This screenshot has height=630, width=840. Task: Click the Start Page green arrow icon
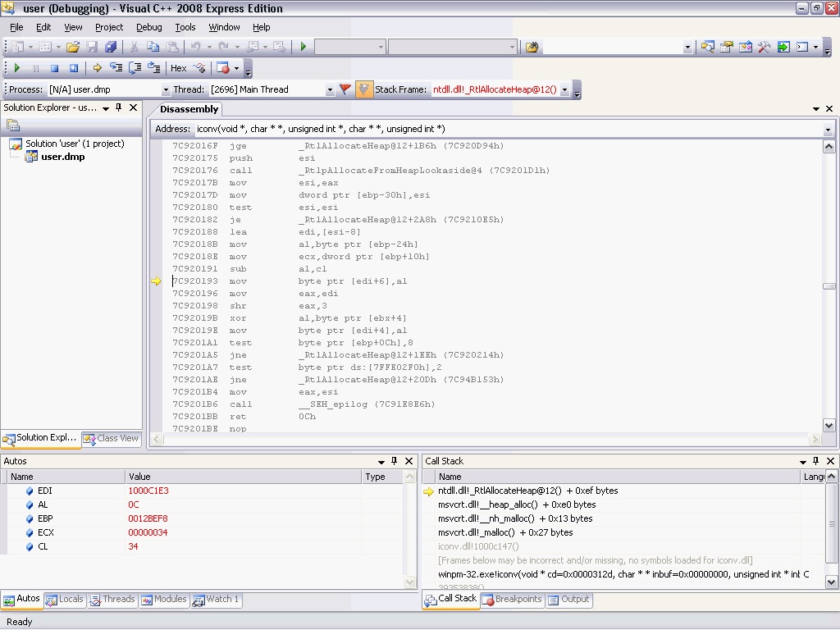tap(783, 47)
